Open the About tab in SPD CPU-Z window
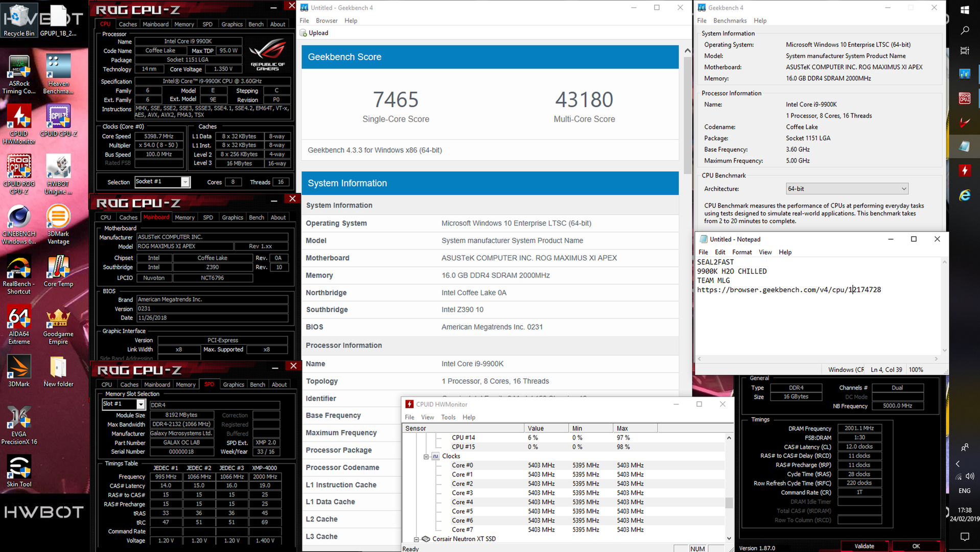The image size is (980, 552). point(279,384)
